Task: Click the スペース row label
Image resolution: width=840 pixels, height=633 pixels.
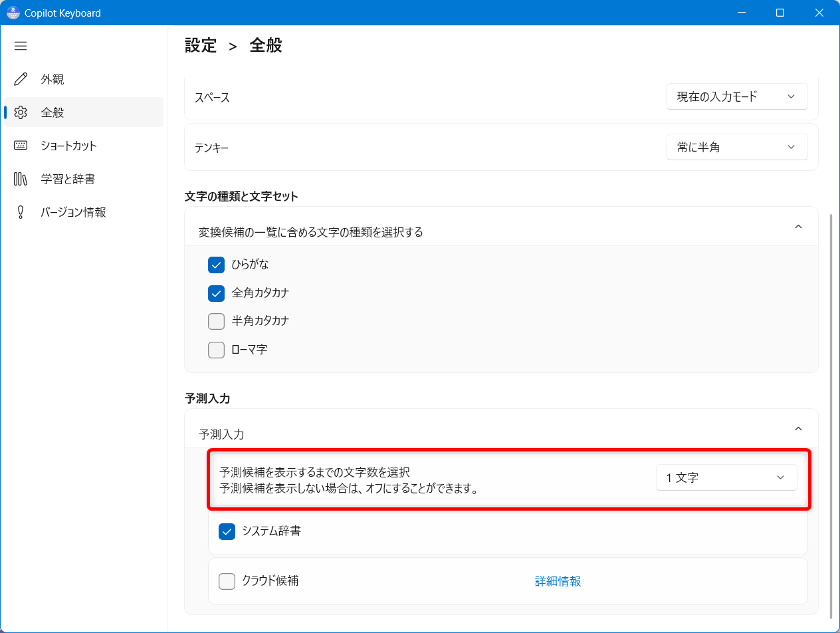Action: 212,98
